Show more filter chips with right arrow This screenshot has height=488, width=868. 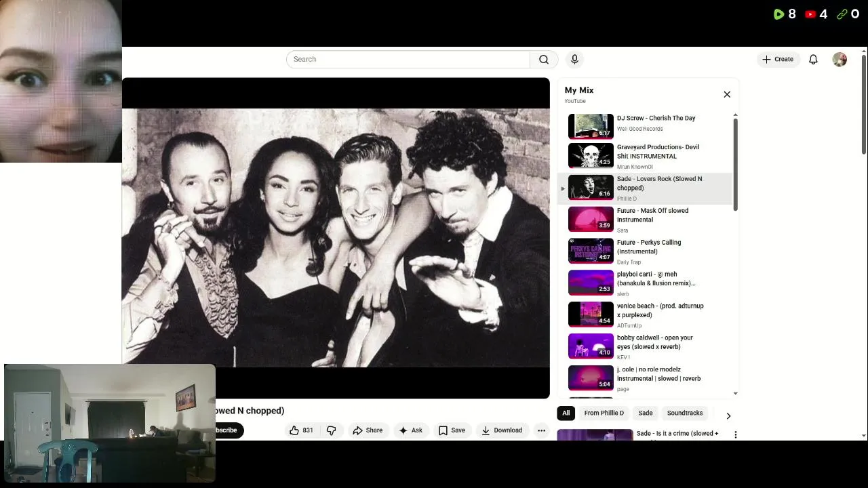(728, 415)
